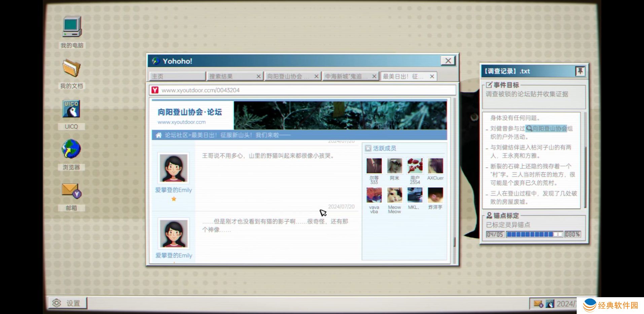Open member MKL、's avatar
644x314 pixels.
tap(415, 195)
